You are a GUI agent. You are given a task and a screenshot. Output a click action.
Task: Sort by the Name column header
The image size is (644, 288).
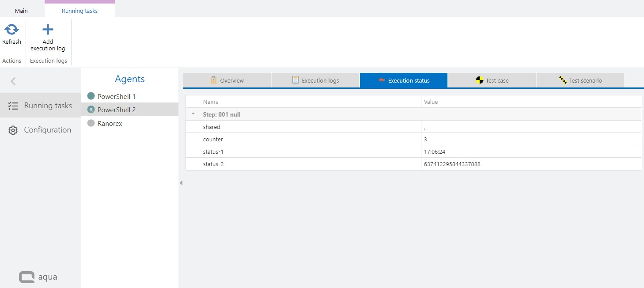pos(211,102)
